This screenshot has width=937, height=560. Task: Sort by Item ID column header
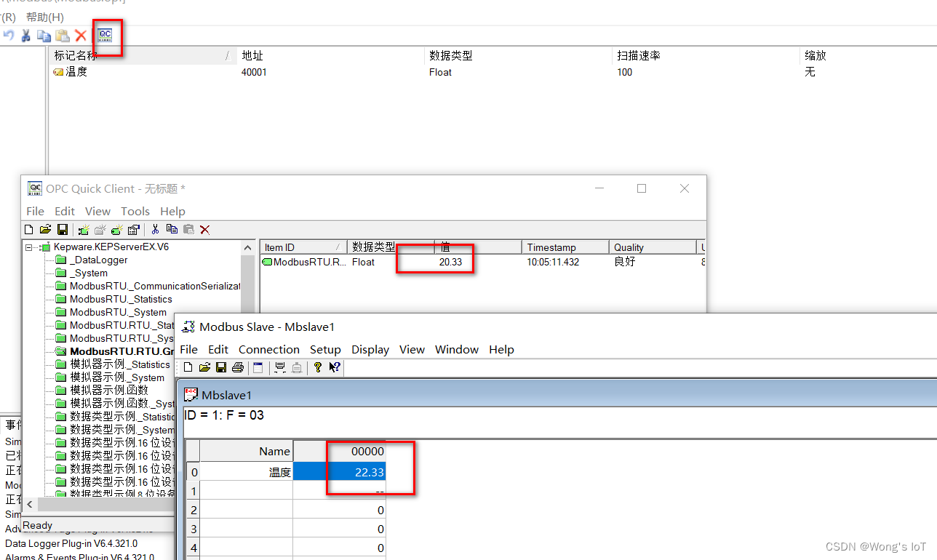[x=303, y=247]
